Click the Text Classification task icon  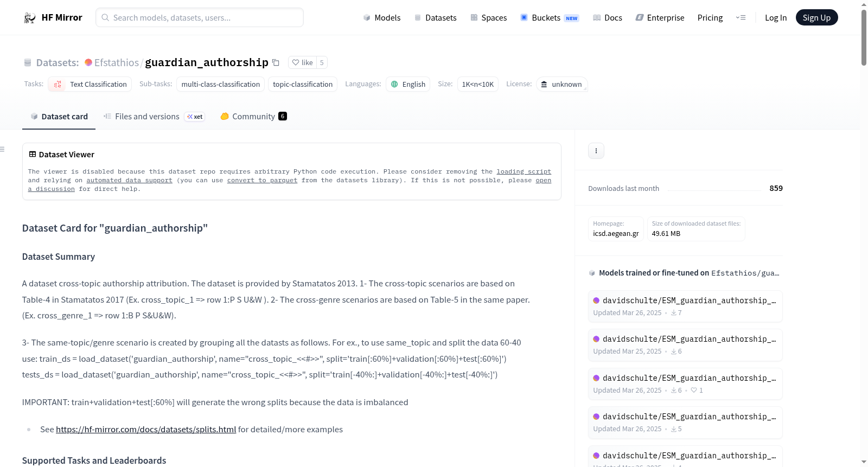pyautogui.click(x=58, y=84)
